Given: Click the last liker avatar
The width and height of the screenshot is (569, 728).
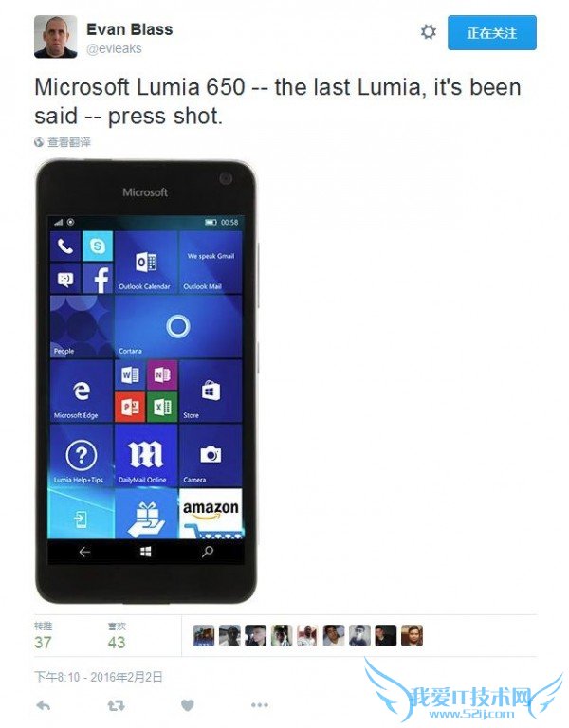Looking at the screenshot, I should 412,636.
